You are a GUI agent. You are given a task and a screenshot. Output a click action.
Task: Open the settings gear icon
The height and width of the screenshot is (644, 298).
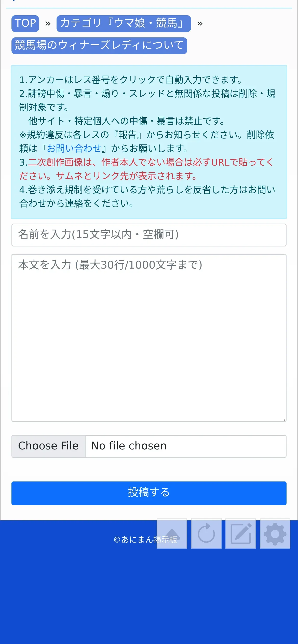[x=275, y=533]
